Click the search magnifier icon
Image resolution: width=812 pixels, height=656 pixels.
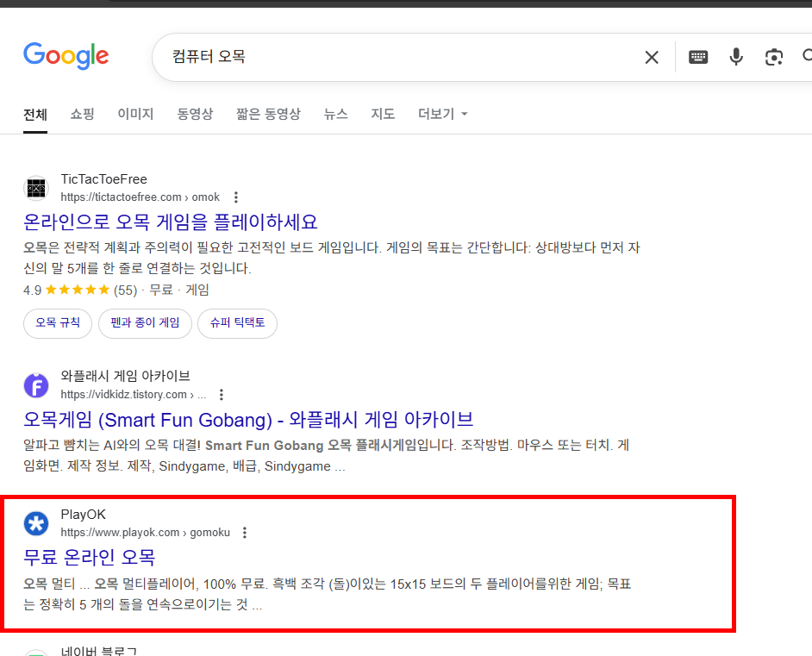pos(807,57)
